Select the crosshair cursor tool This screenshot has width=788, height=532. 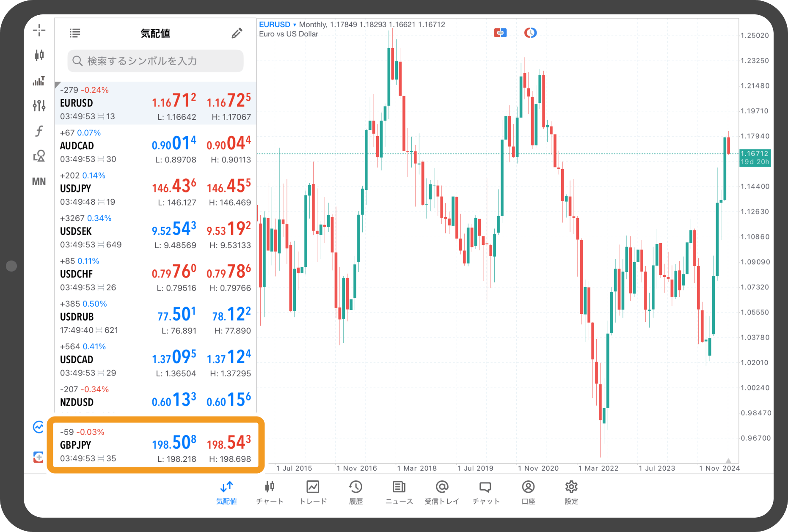point(39,30)
